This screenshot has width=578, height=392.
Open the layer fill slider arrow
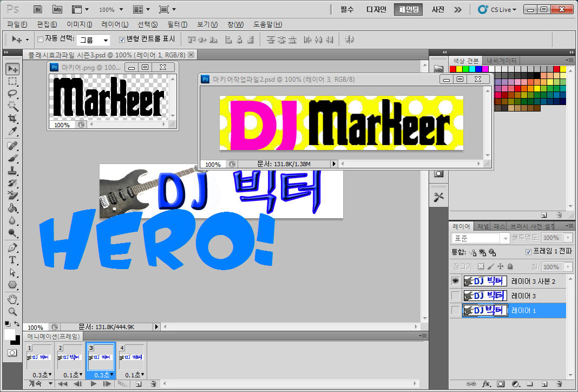[568, 266]
